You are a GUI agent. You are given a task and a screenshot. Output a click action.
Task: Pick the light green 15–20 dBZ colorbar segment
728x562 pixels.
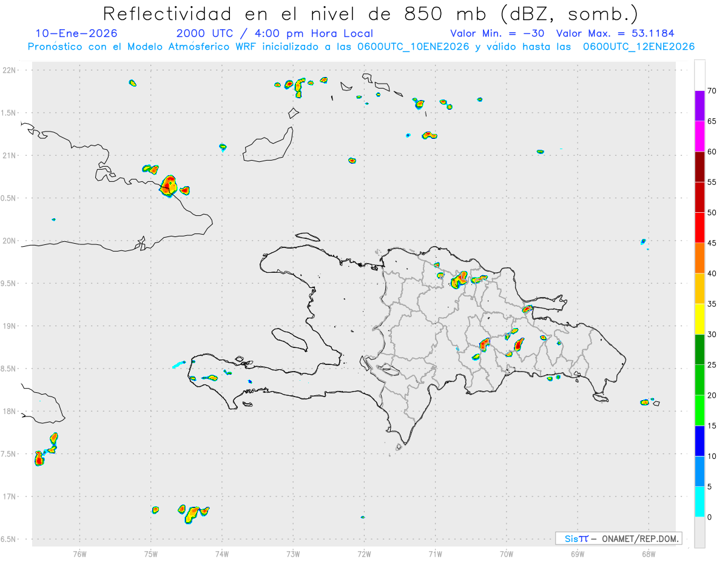[699, 410]
